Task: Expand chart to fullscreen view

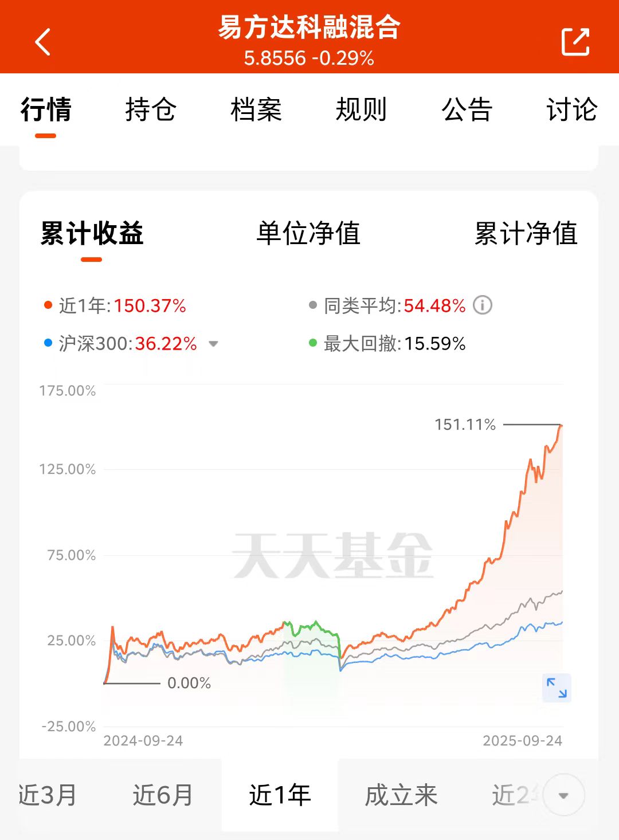Action: [x=557, y=688]
